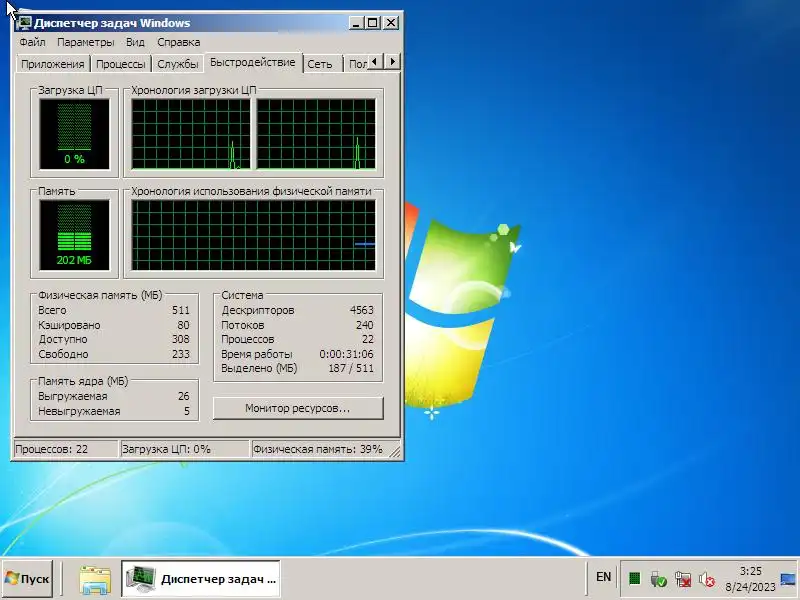The height and width of the screenshot is (600, 800).
Task: Click the window resize grip in status bar
Action: point(395,452)
